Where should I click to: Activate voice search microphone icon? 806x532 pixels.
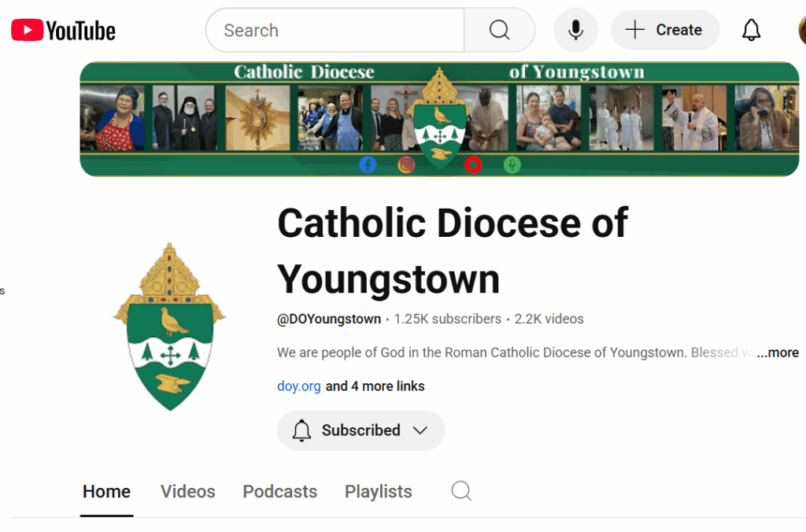tap(575, 31)
